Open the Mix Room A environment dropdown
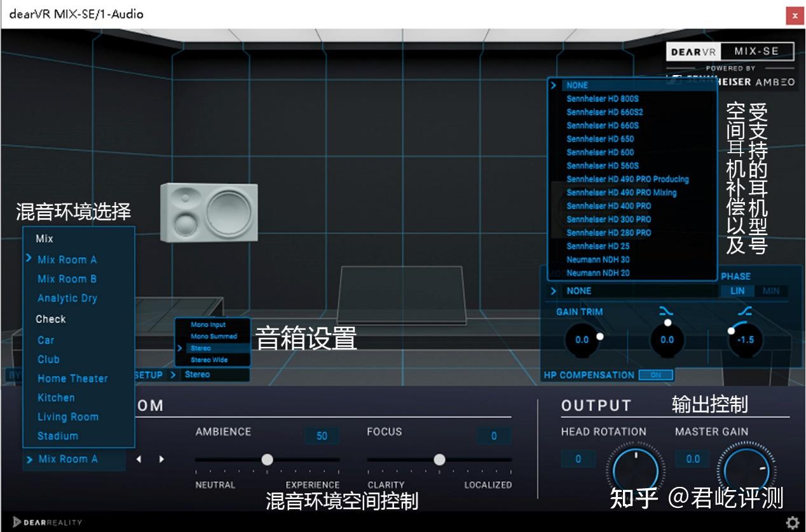This screenshot has width=806, height=532. tap(64, 459)
